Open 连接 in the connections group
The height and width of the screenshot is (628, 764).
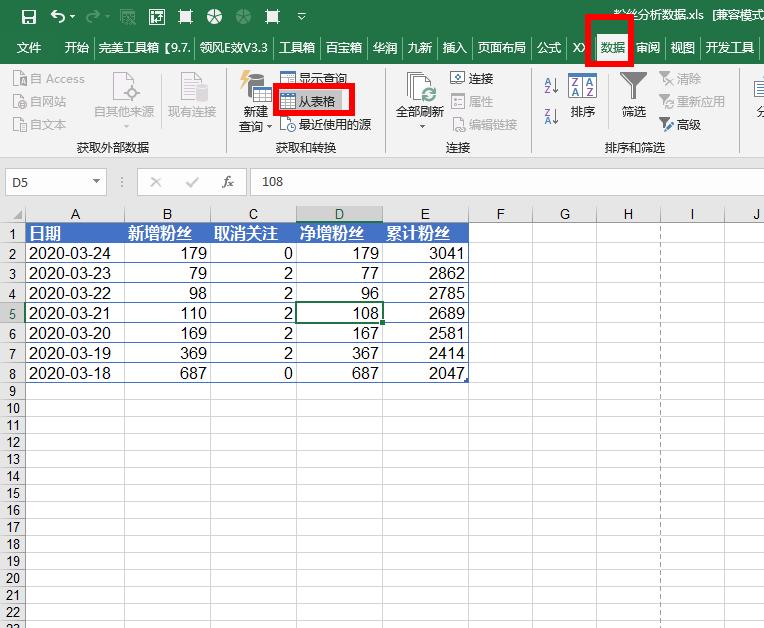[x=472, y=78]
